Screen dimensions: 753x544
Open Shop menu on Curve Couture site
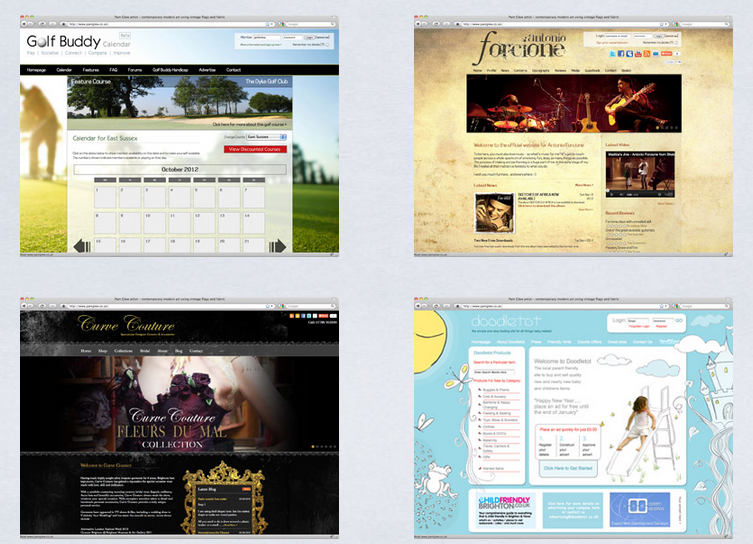click(x=103, y=351)
